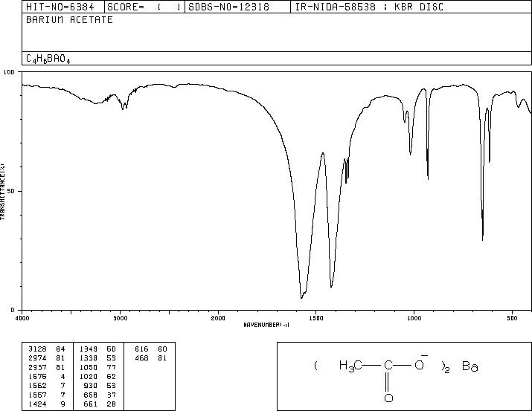This screenshot has width=532, height=411.
Task: Click the 2000 wavenumber axis label
Action: point(218,318)
